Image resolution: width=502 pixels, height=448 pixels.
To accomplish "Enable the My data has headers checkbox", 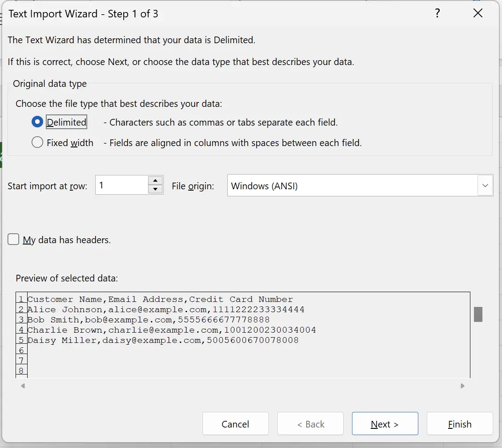I will click(x=13, y=239).
